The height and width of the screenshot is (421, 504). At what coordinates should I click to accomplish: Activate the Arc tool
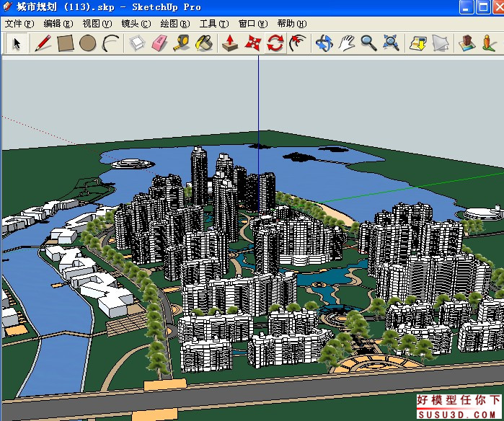click(x=110, y=43)
